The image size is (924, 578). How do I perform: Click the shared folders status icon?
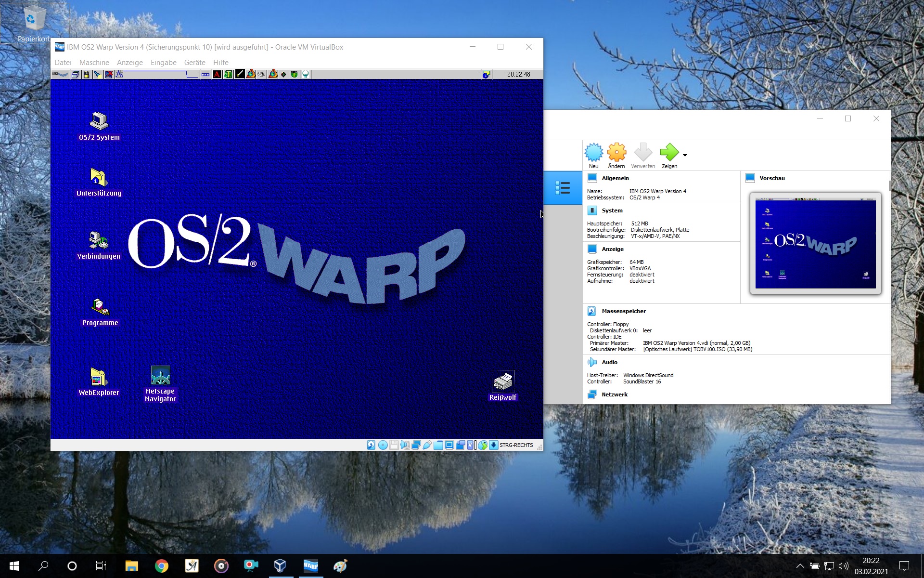point(438,445)
